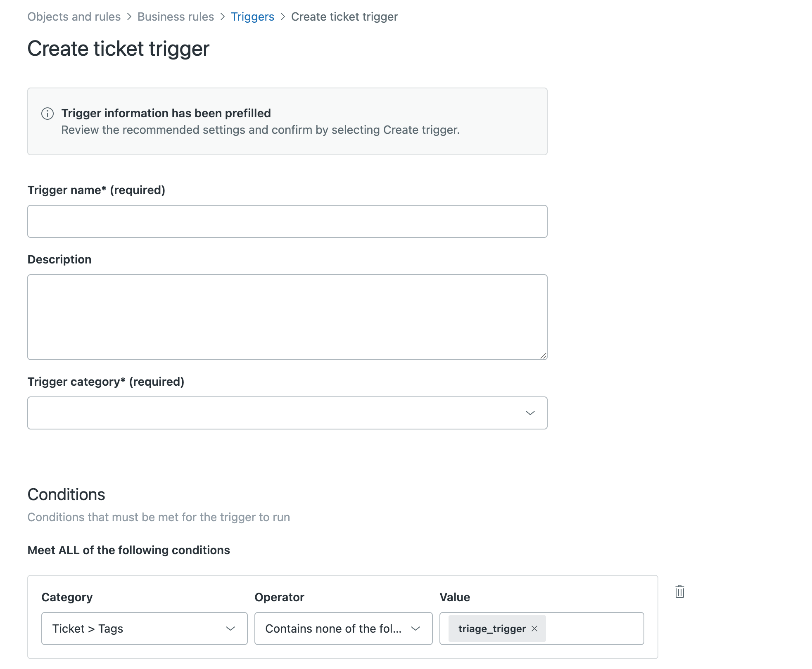
Task: Delete the condition with the trash icon
Action: (x=679, y=591)
